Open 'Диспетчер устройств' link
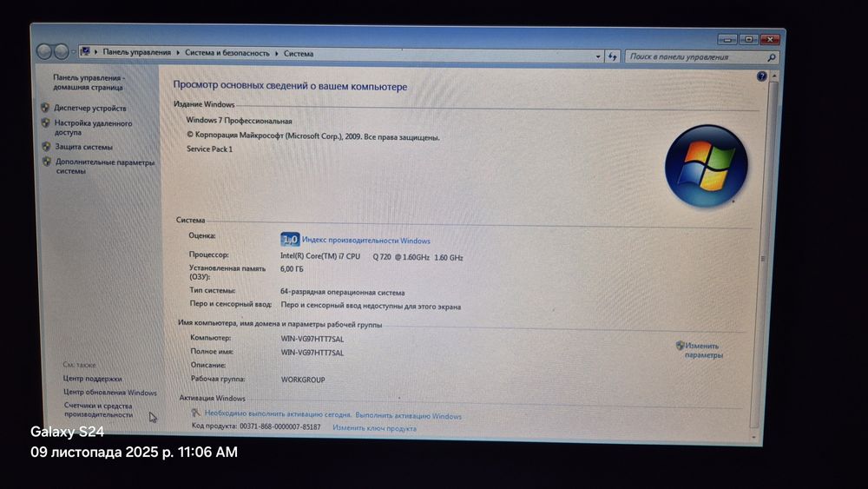Screen dimensions: 868x489 [x=89, y=108]
